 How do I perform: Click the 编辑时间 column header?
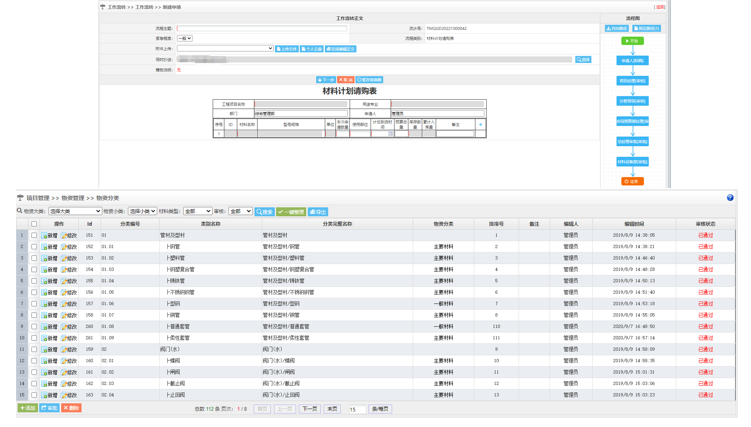coord(634,224)
